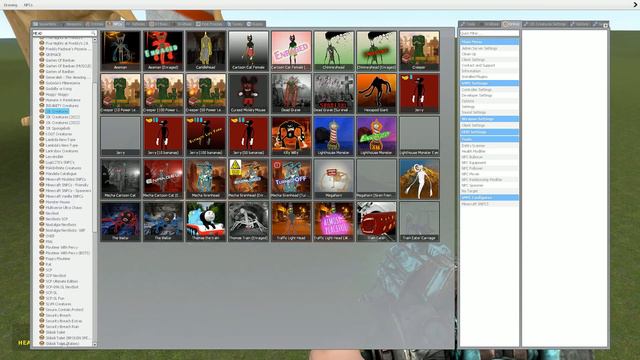Select Monster House in the NPC tree
Image resolution: width=640 pixels, height=360 pixels.
pos(58,202)
